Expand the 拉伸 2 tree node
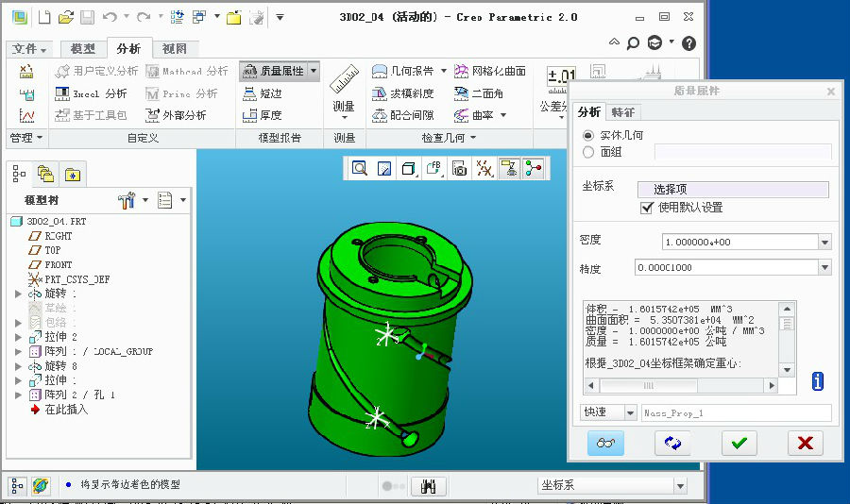Screen dimensions: 850x504 tap(18, 337)
